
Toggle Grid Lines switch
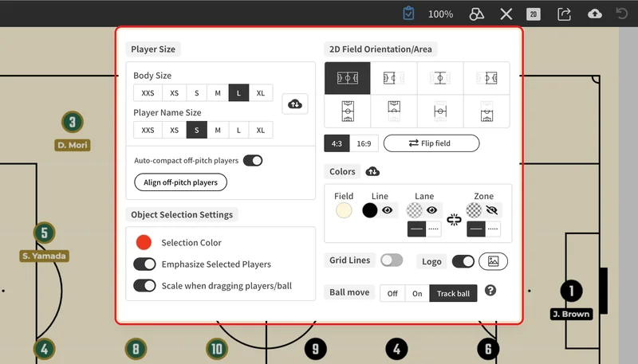(x=392, y=260)
